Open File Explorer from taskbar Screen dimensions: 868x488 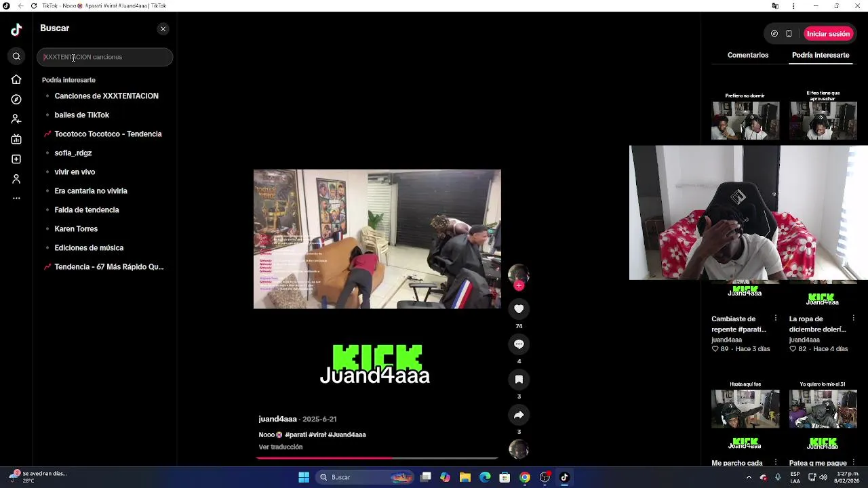[x=465, y=477]
